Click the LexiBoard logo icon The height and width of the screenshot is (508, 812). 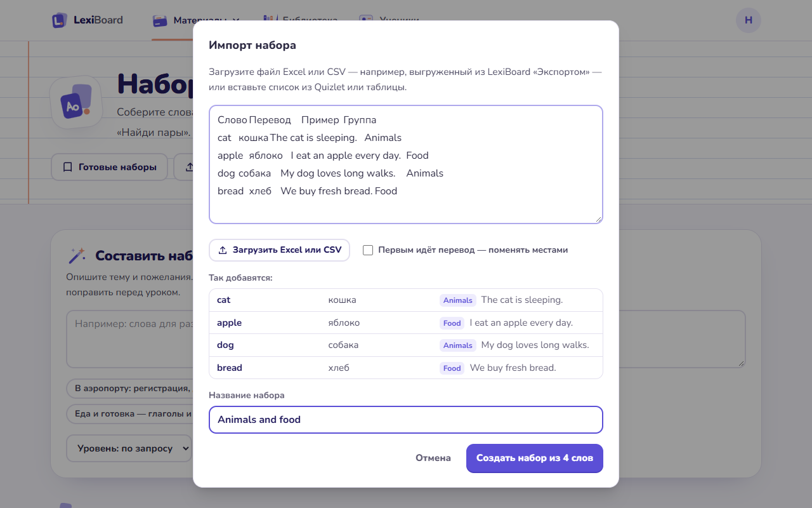(60, 20)
